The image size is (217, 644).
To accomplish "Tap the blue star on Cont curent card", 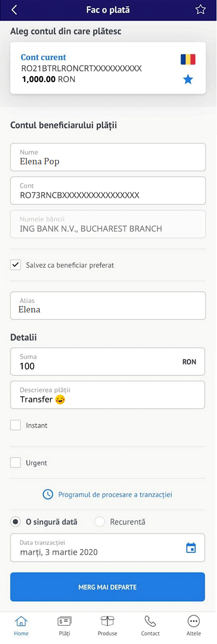I will click(188, 79).
